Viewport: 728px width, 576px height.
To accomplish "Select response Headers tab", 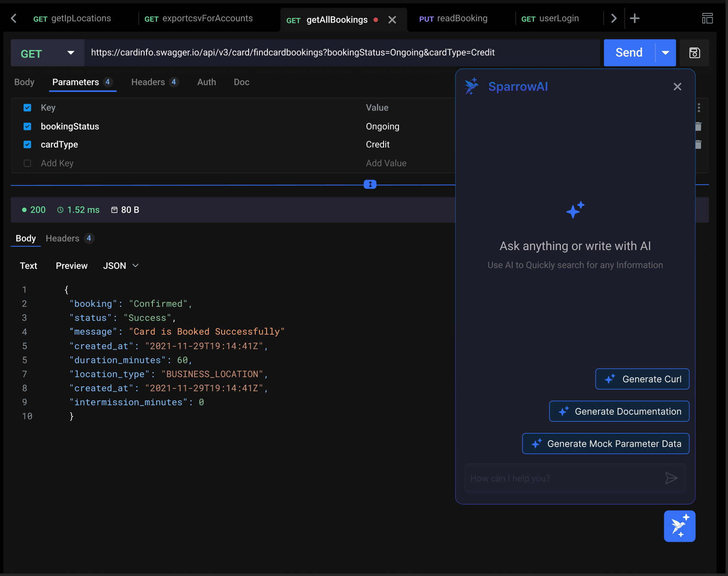I will tap(70, 238).
